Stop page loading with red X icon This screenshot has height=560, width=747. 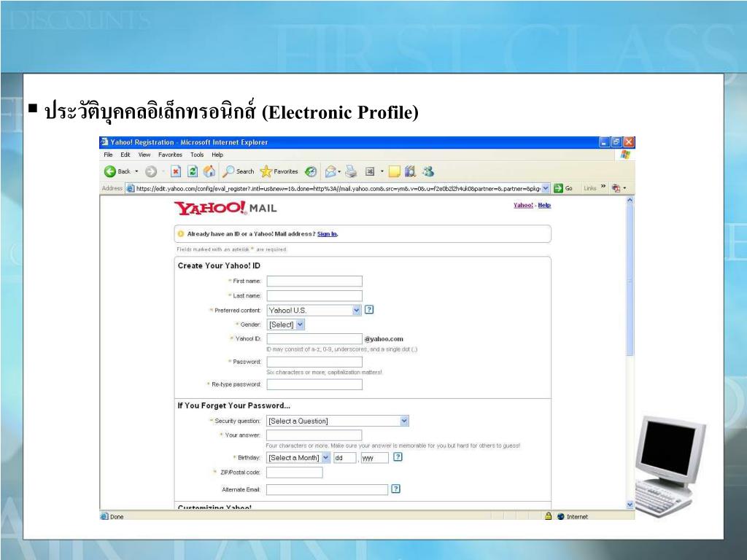point(176,171)
